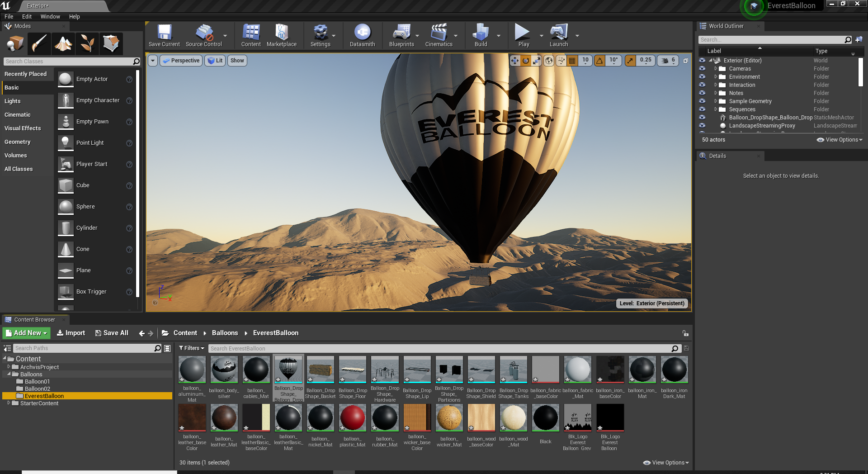Toggle visibility of Cameras folder
This screenshot has height=474, width=868.
[702, 68]
